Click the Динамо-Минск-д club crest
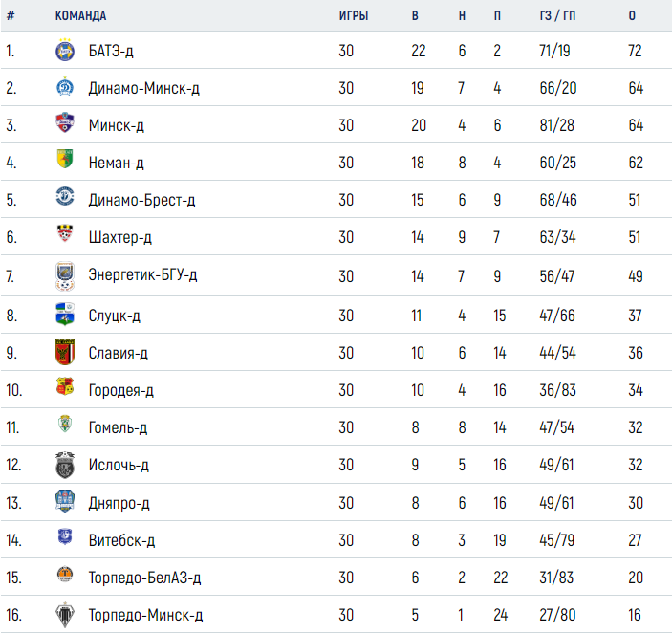 tap(64, 88)
